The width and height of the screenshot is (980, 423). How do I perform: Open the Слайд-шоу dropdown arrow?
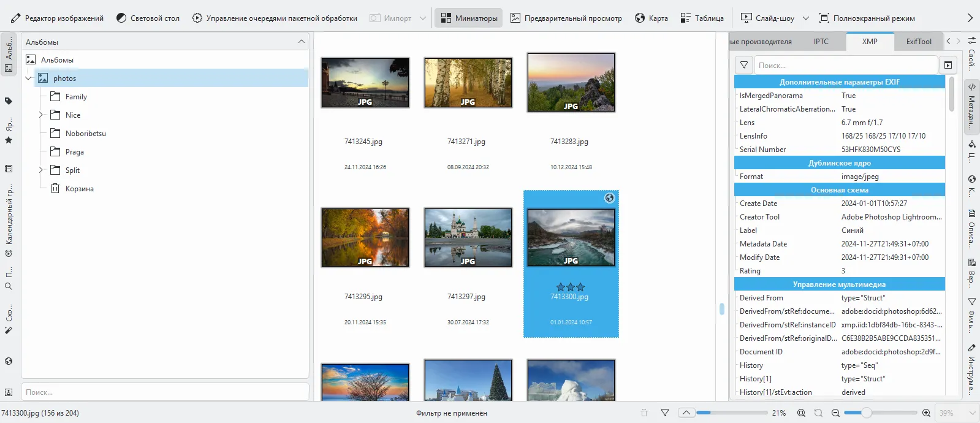pyautogui.click(x=806, y=18)
